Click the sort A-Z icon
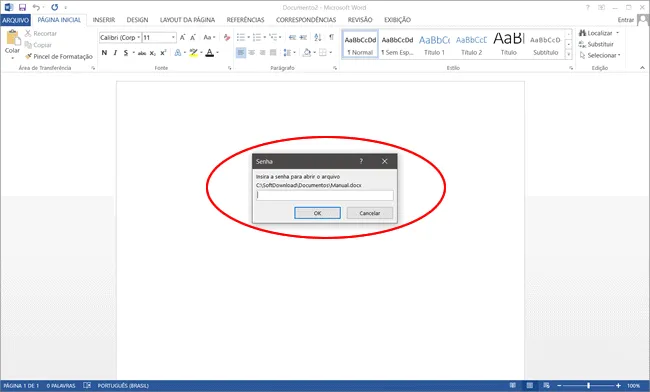This screenshot has height=392, width=650. 318,37
